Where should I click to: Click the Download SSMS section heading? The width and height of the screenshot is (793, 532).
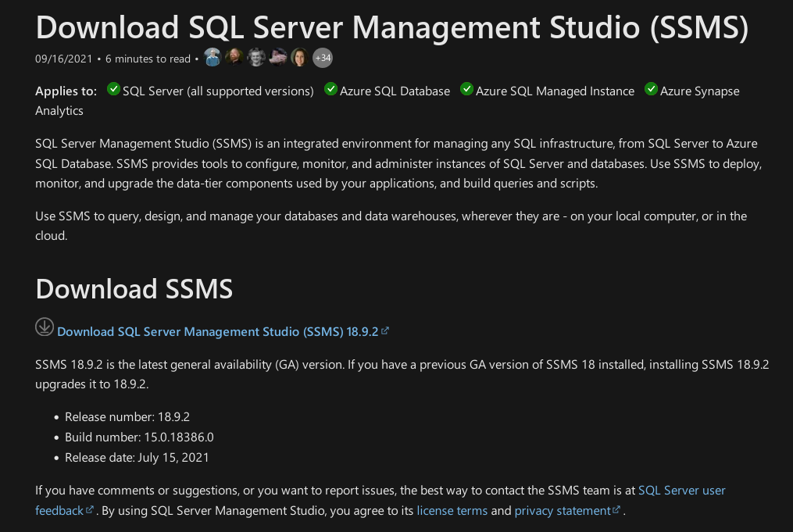[134, 289]
